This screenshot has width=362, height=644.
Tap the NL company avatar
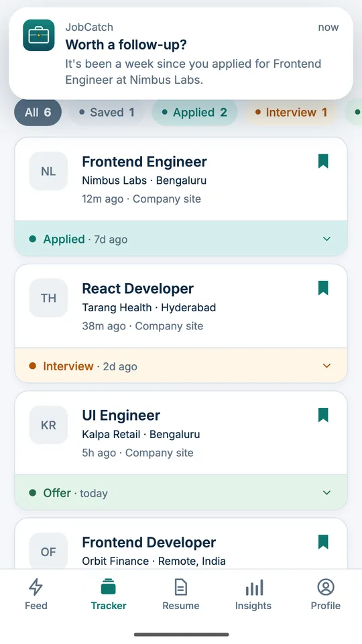48,171
